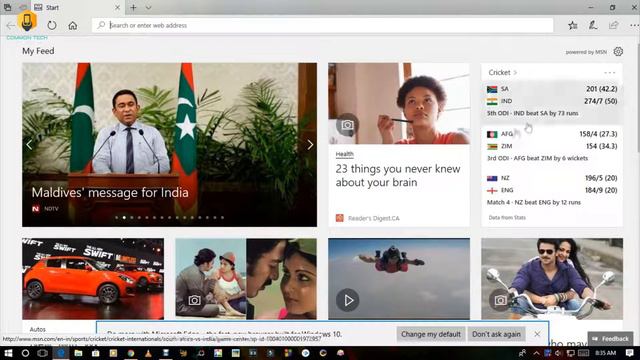Open gallery camera icon on brain article
The image size is (640, 360).
click(x=347, y=125)
